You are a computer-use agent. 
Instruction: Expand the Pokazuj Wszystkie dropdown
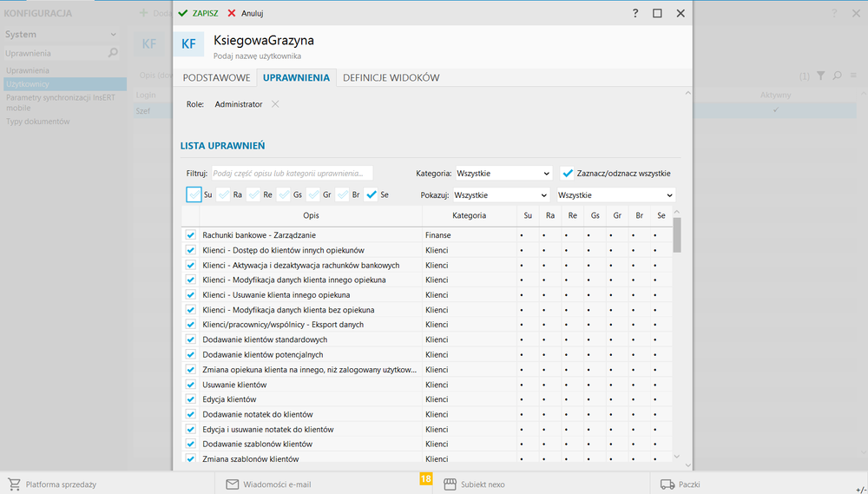[501, 195]
